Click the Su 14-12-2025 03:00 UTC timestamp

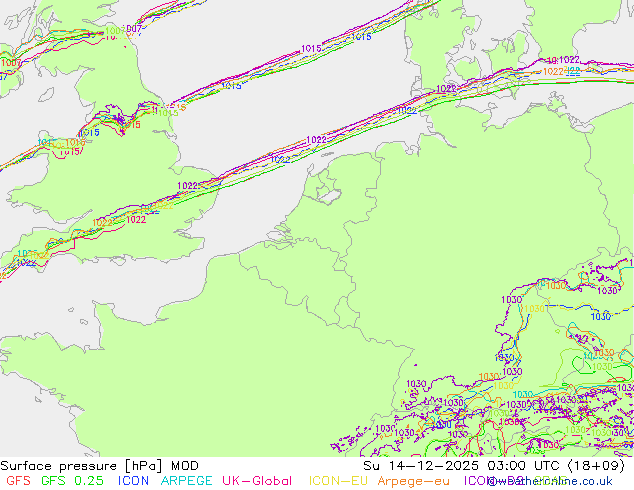(461, 466)
